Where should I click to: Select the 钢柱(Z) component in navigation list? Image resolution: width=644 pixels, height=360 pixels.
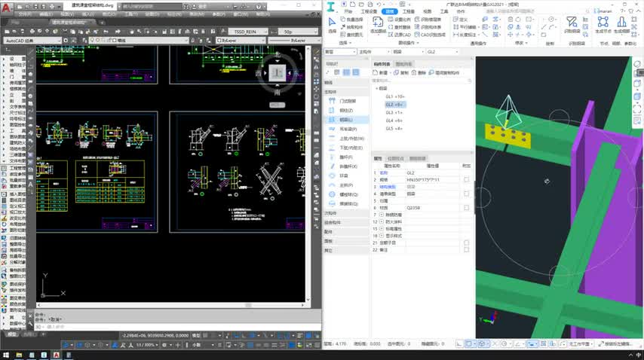click(x=346, y=110)
